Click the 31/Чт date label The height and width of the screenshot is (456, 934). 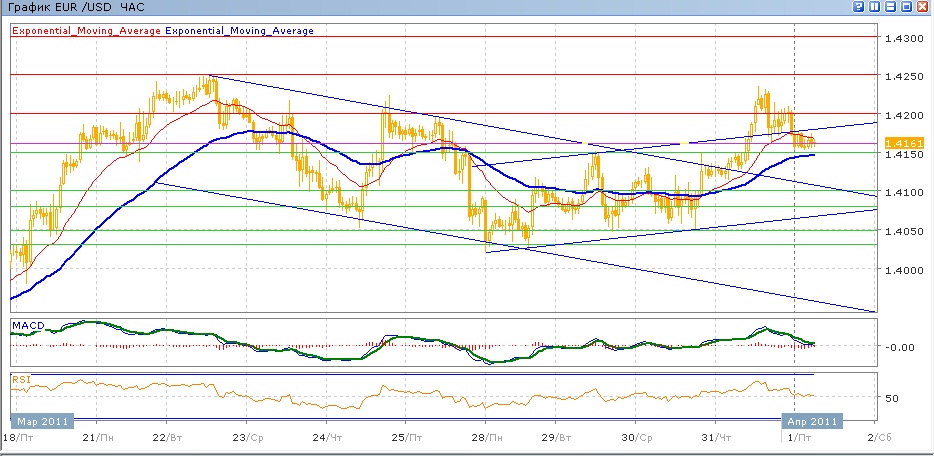pos(716,438)
